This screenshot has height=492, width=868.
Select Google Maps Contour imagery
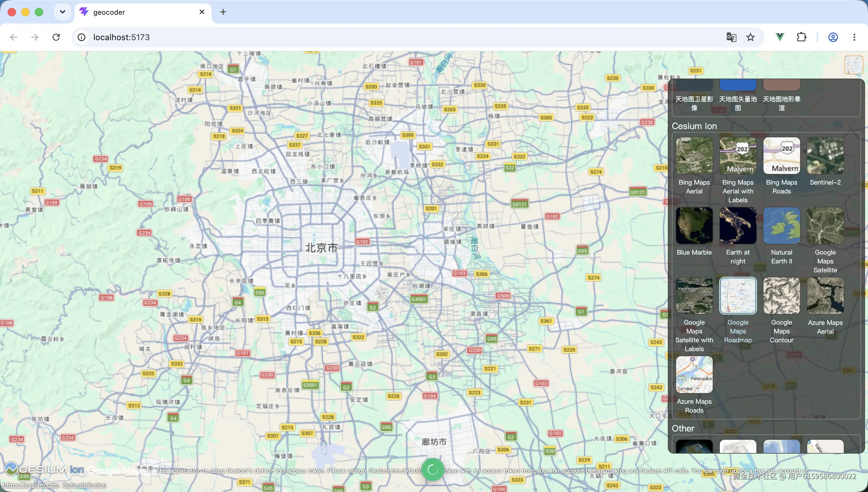[x=781, y=311]
